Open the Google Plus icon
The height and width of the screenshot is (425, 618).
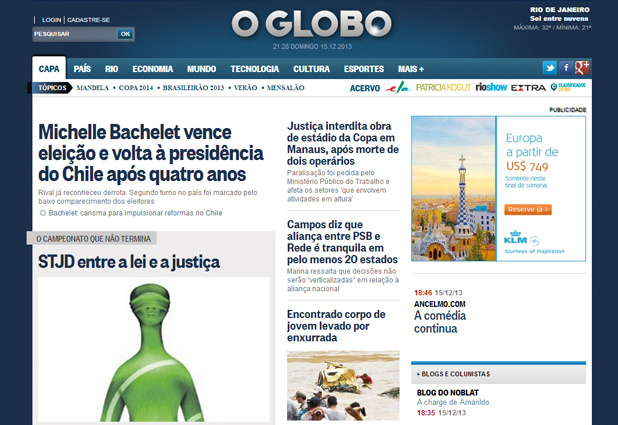[x=582, y=68]
